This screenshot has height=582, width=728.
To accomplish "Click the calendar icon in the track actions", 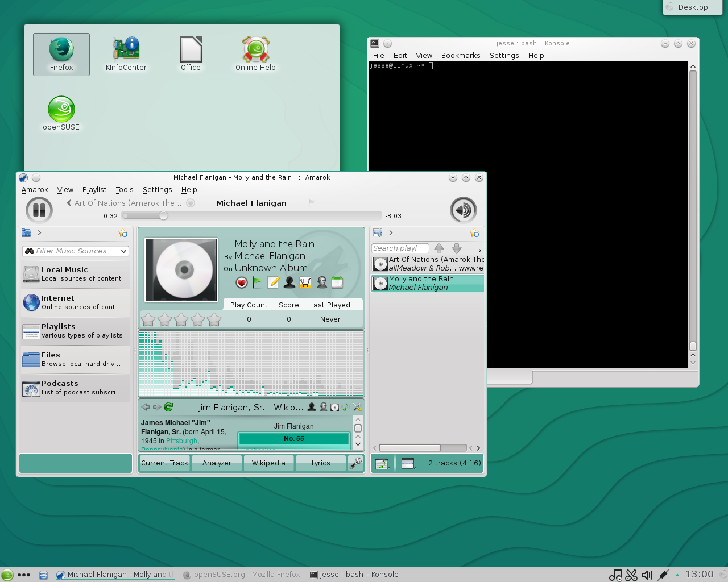I will 337,282.
